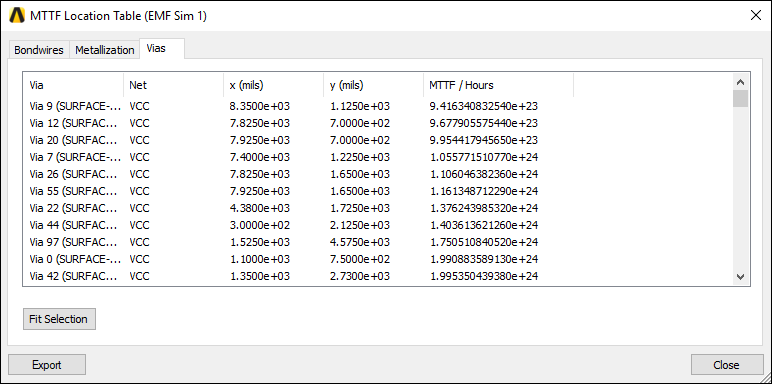Viewport: 772px width, 384px height.
Task: Sort by the Via column header
Action: [x=74, y=85]
